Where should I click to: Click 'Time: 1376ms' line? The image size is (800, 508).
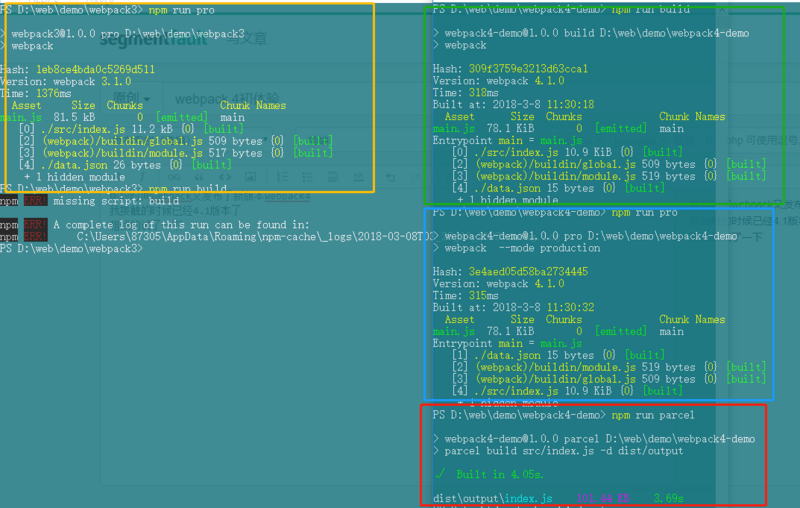36,93
